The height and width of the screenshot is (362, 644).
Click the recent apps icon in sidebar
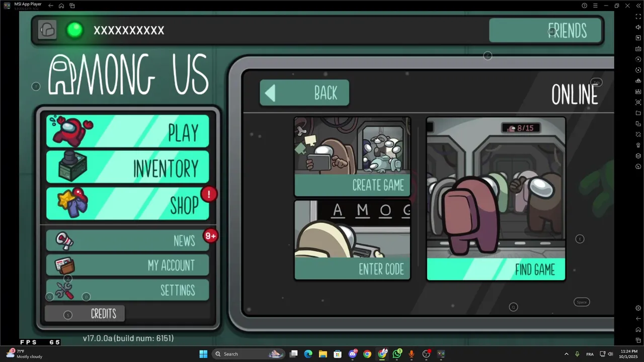[x=638, y=340]
